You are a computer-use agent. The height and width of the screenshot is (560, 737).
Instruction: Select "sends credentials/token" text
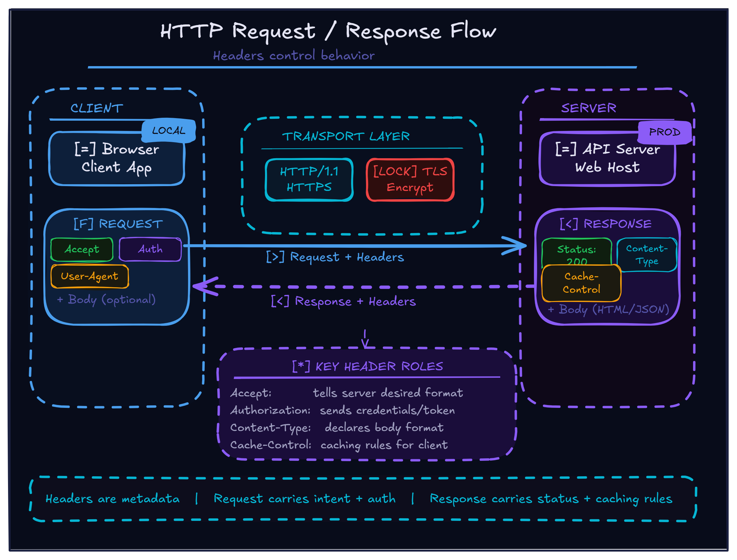[388, 410]
